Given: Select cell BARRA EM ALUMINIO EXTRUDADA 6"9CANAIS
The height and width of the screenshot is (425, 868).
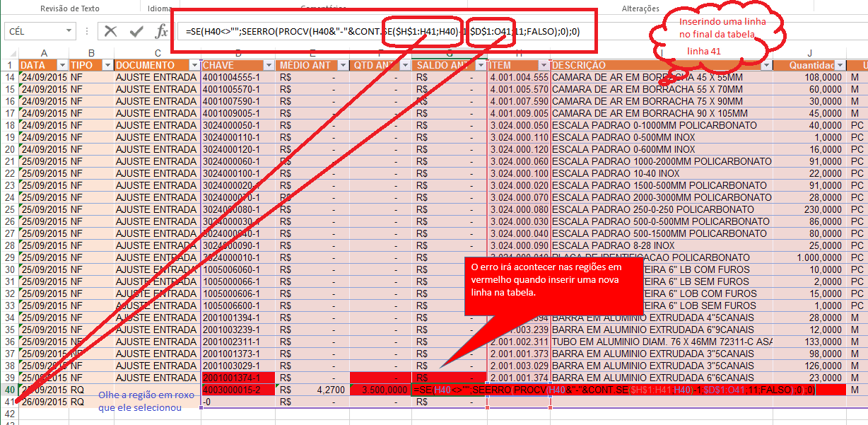Looking at the screenshot, I should pyautogui.click(x=662, y=330).
